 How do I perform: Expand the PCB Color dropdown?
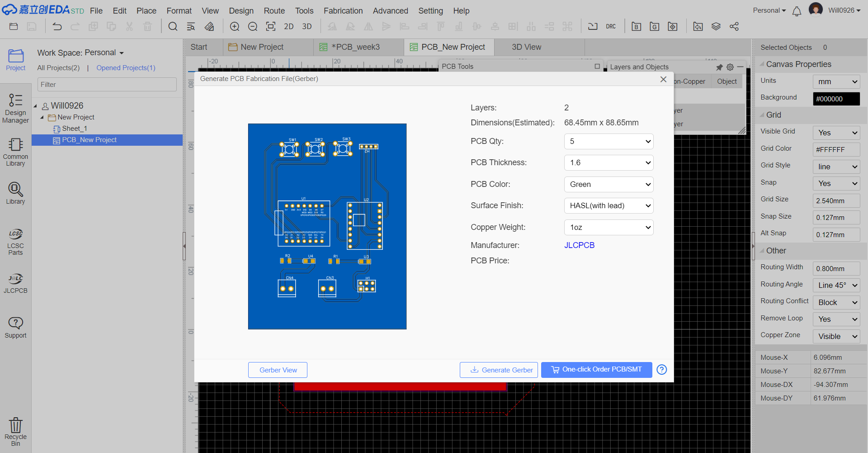point(609,184)
